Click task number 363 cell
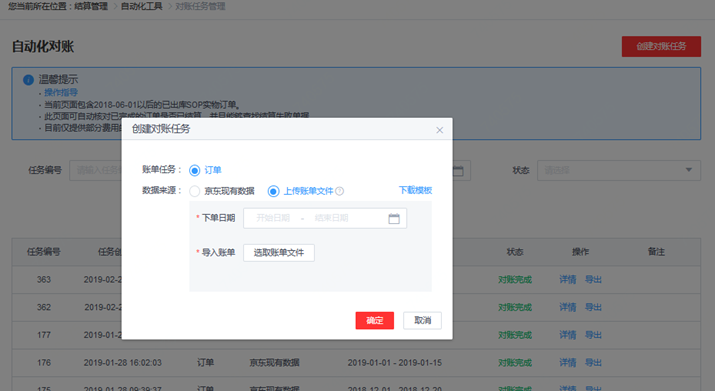 [44, 280]
